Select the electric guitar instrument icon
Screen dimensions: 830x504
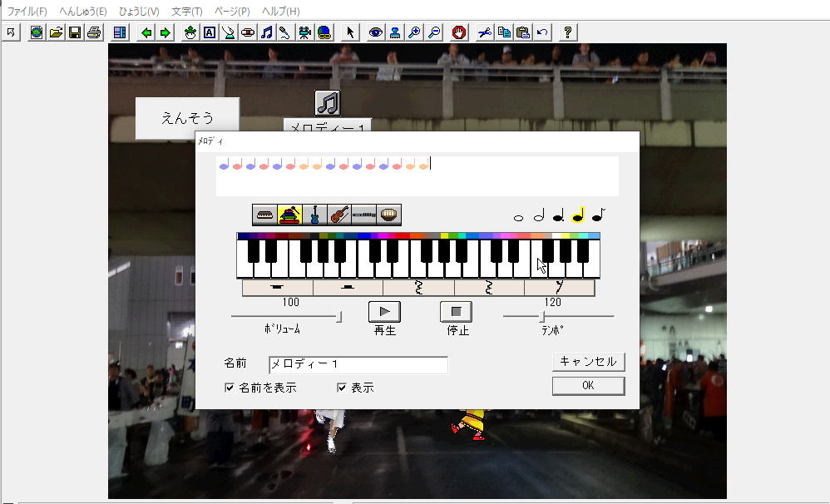tap(314, 215)
